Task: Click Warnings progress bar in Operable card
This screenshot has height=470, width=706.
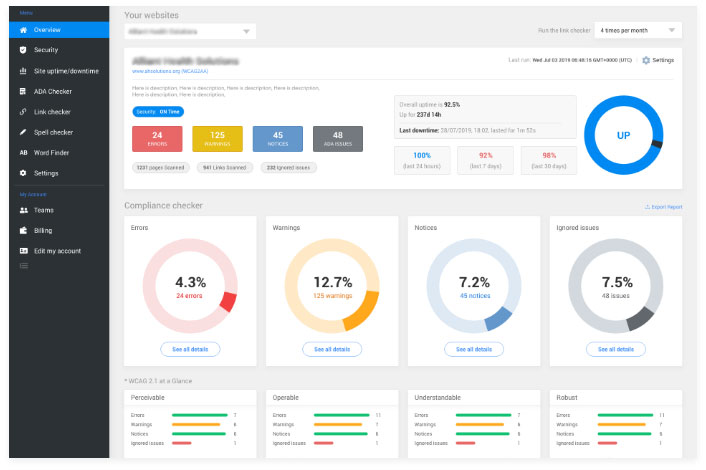Action: (338, 425)
